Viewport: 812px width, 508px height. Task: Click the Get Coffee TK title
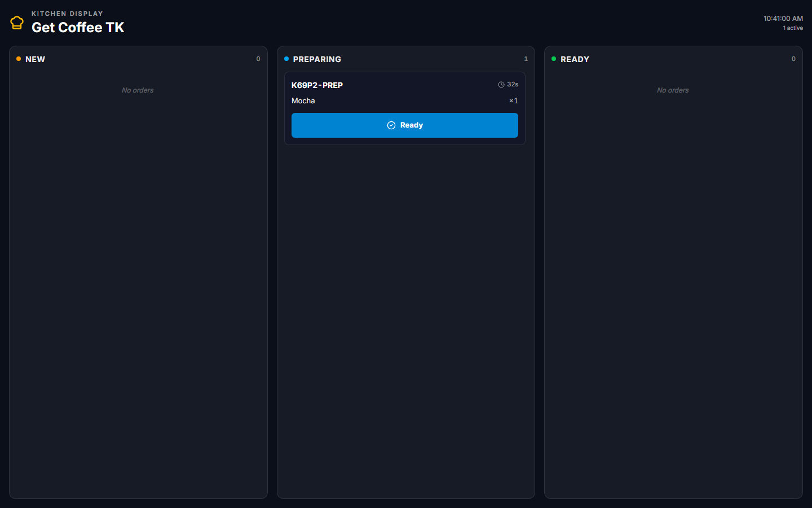[x=78, y=28]
